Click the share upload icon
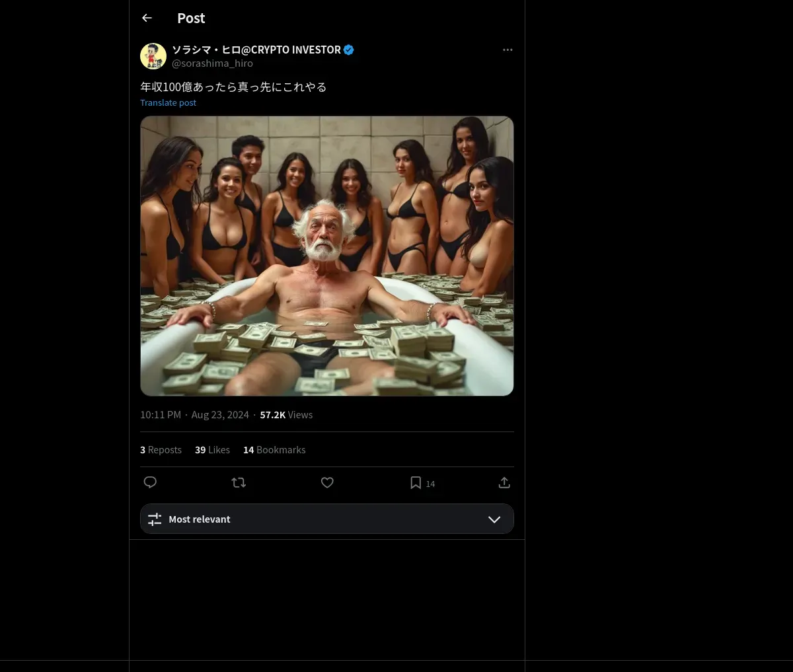 click(x=504, y=483)
